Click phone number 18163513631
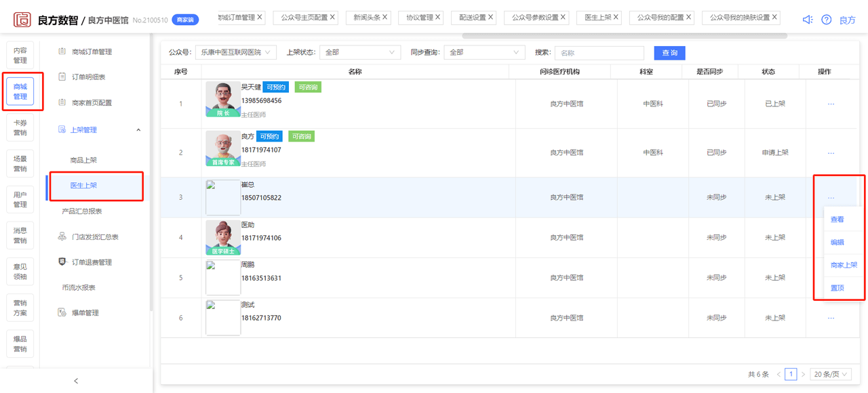Image resolution: width=868 pixels, height=393 pixels. (x=261, y=278)
